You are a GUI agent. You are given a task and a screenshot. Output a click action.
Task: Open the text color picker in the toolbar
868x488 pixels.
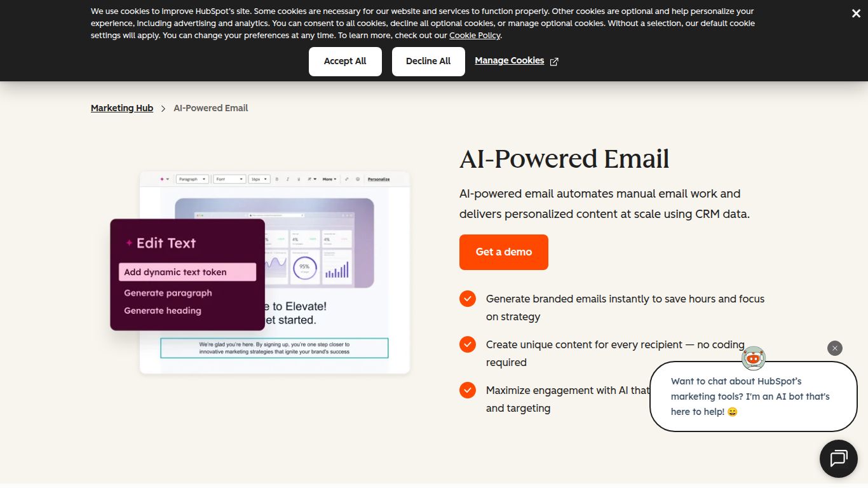point(309,179)
